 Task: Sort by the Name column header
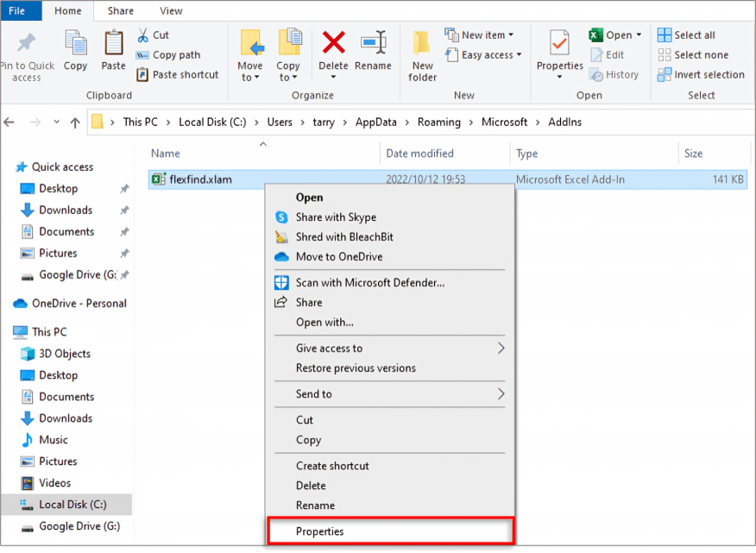pyautogui.click(x=166, y=154)
